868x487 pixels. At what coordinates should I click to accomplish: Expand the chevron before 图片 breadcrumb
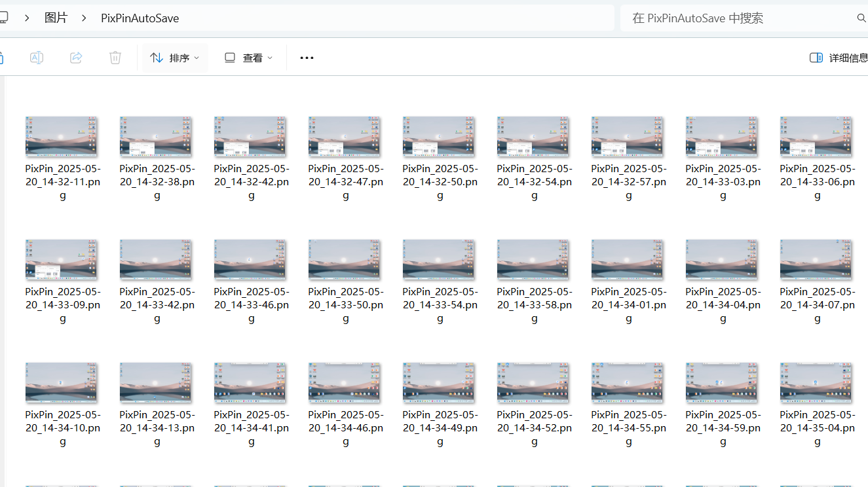(x=27, y=18)
